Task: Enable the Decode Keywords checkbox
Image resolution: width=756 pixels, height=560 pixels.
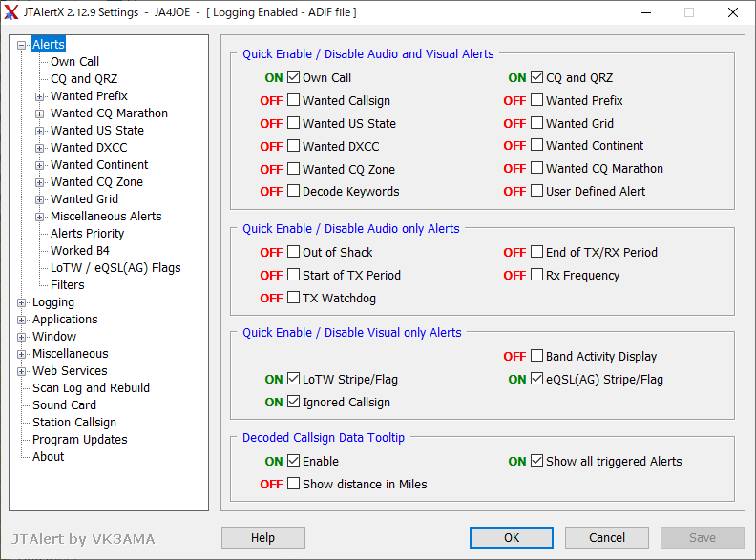Action: (294, 191)
